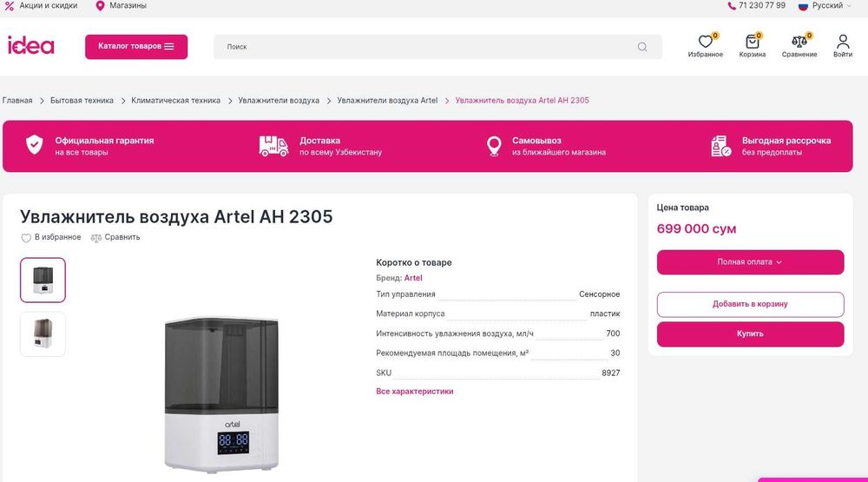Click the pin icon by Магазины
Image resolution: width=868 pixels, height=482 pixels.
[x=100, y=5]
